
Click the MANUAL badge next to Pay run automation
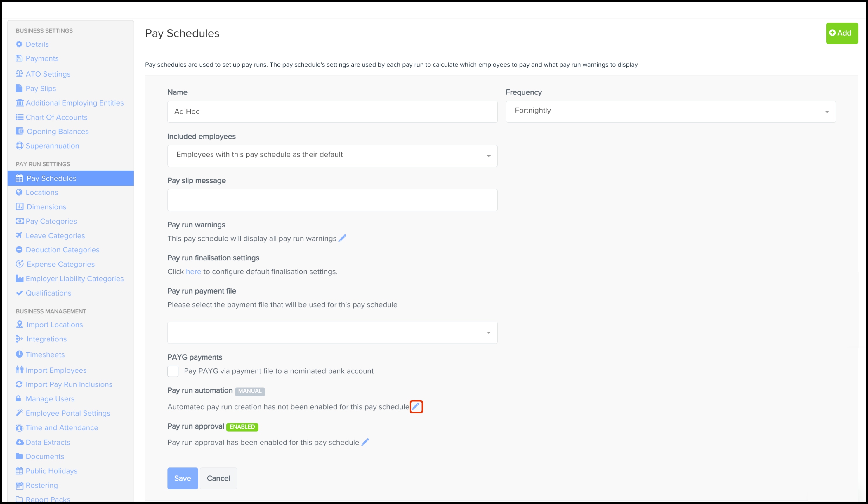point(250,391)
